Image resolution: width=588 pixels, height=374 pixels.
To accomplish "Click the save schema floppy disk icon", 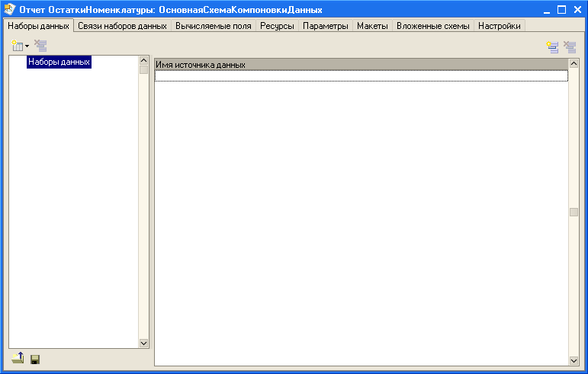I will click(34, 359).
